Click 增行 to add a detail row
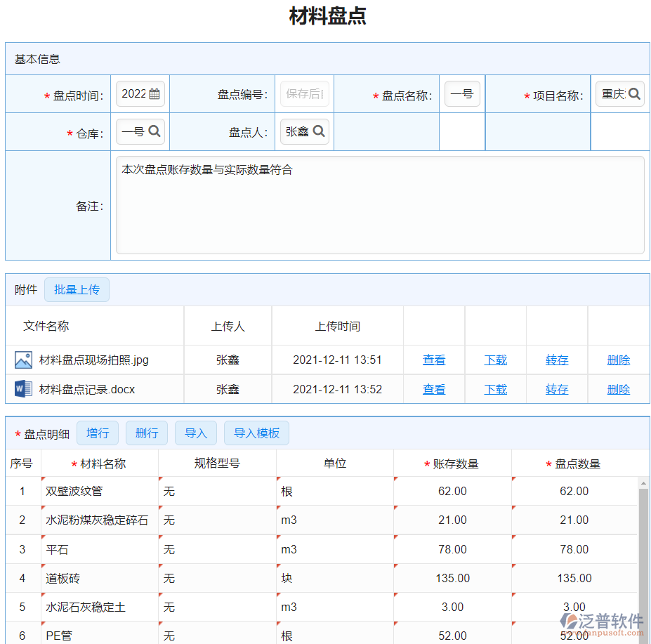Image resolution: width=651 pixels, height=644 pixels. point(98,433)
